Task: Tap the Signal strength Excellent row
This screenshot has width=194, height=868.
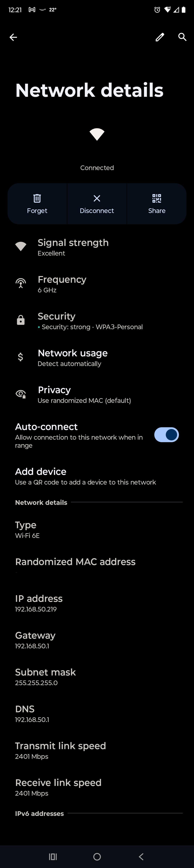Action: (x=97, y=247)
